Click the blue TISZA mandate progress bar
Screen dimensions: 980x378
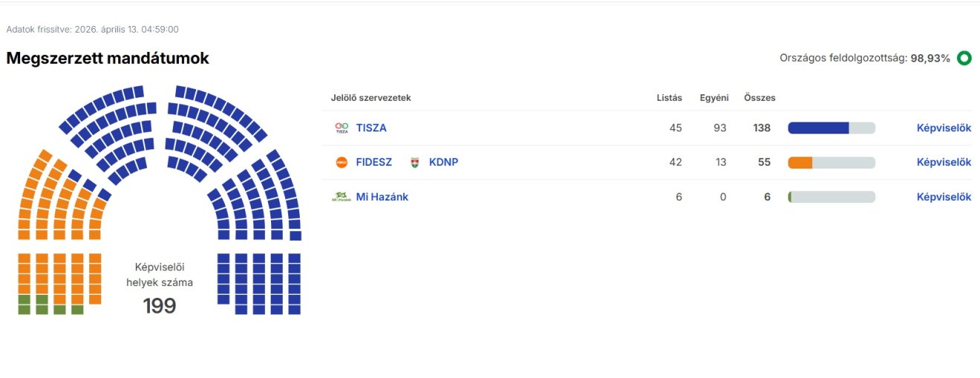pos(818,128)
